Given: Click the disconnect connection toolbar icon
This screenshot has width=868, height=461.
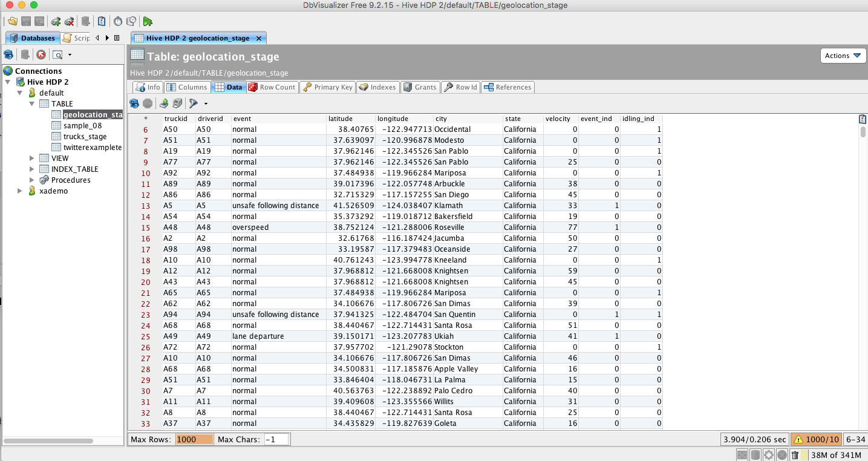Looking at the screenshot, I should coord(68,21).
